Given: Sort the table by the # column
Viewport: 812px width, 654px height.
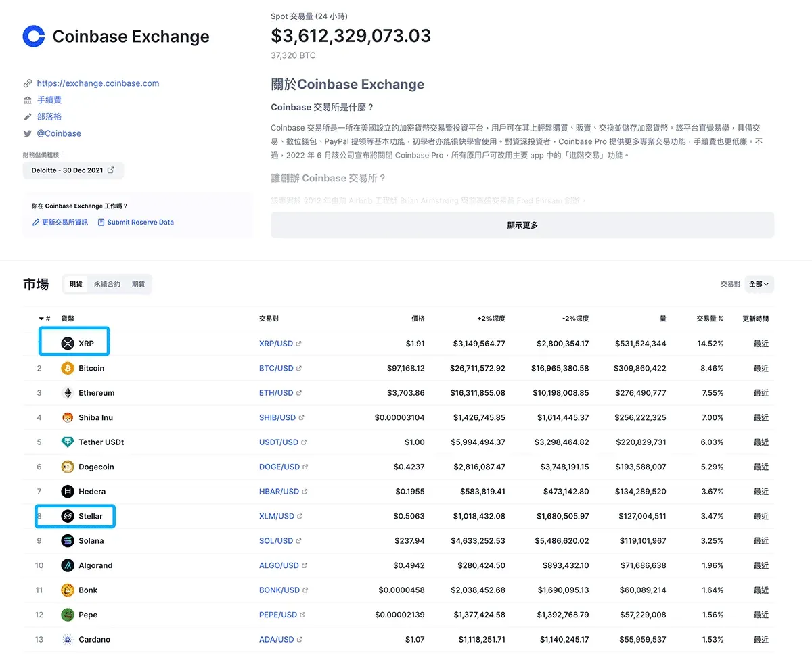Looking at the screenshot, I should click(45, 319).
